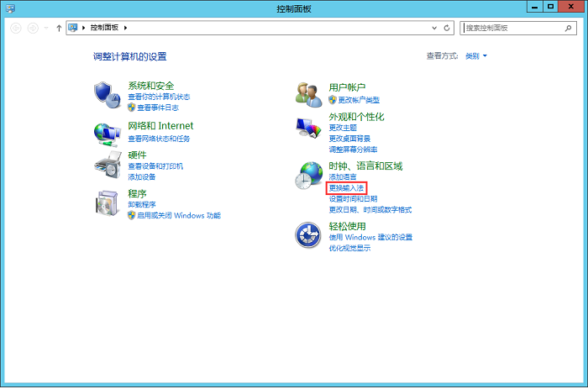588x389 pixels.
Task: Go up one level with the up arrow
Action: (59, 28)
